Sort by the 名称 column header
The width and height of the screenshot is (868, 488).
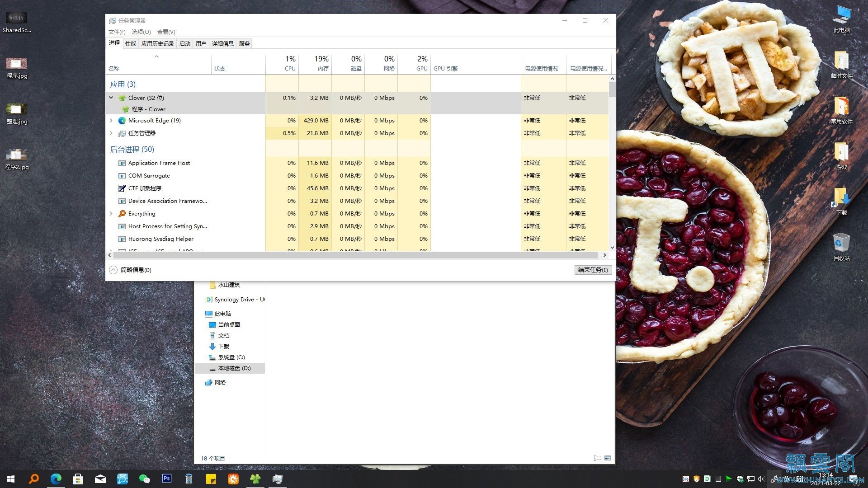(x=158, y=64)
